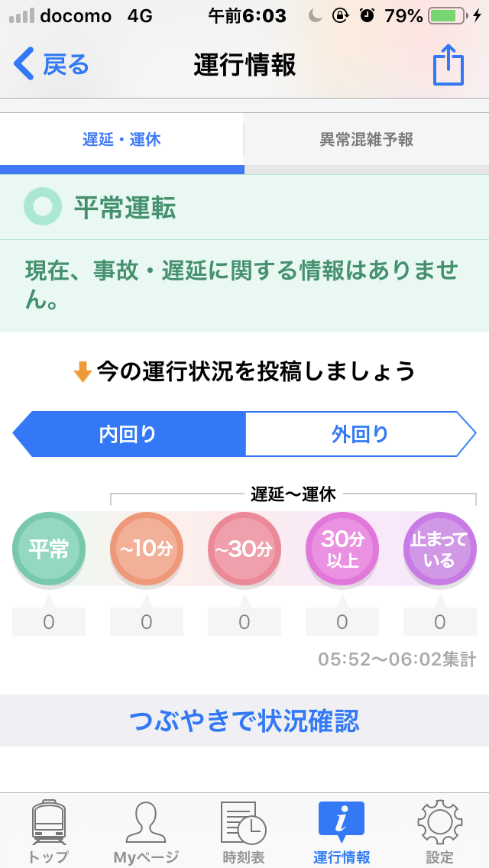Viewport: 489px width, 868px height.
Task: Select 内回り direction
Action: coord(128,434)
